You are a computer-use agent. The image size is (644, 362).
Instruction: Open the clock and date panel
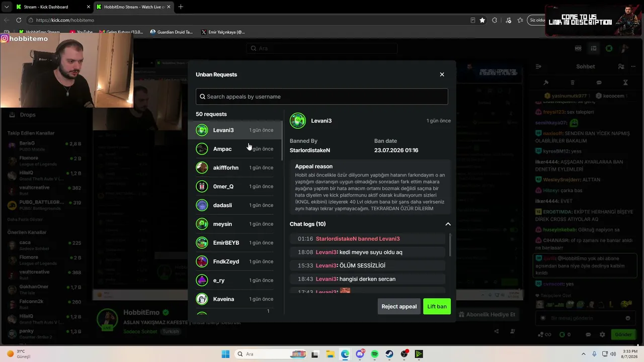point(630,354)
